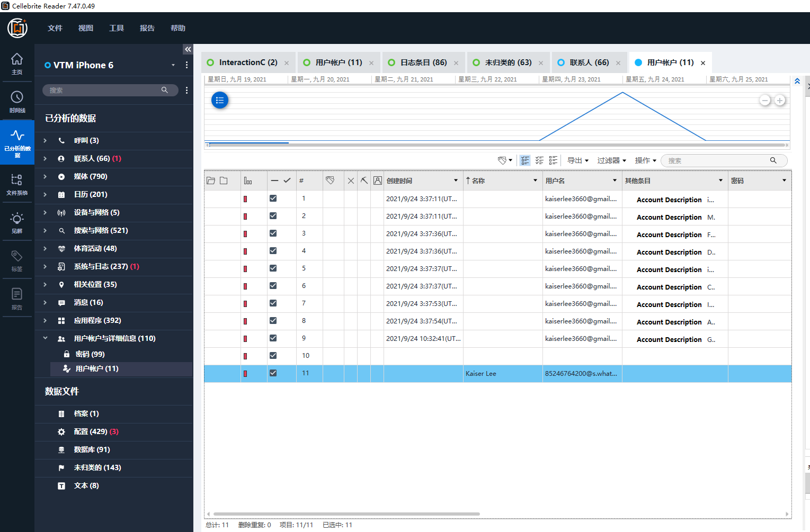Open the 视图 menu
The width and height of the screenshot is (810, 532).
[86, 28]
